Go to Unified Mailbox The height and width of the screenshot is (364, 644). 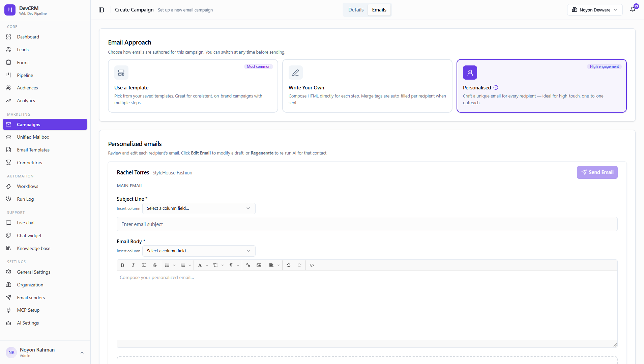coord(45,137)
